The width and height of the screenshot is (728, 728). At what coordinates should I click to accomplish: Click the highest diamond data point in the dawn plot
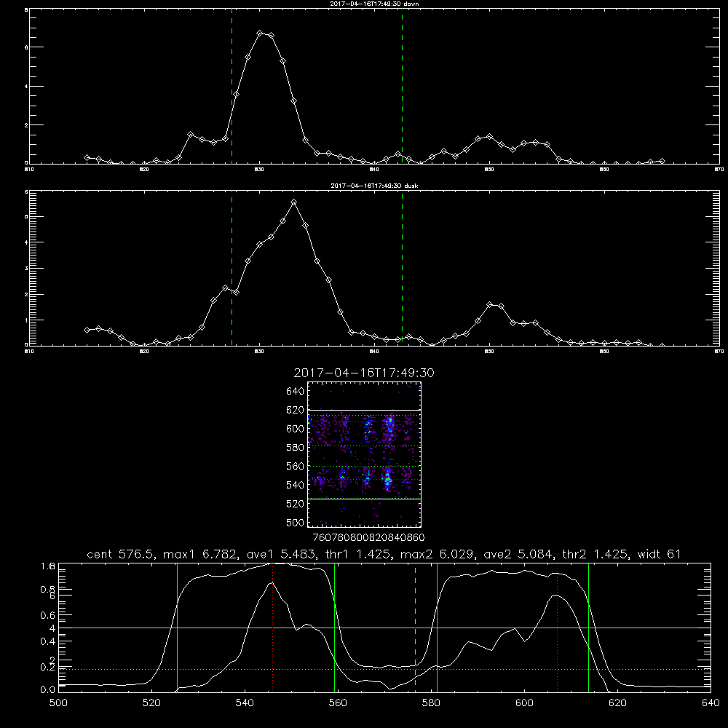(260, 33)
